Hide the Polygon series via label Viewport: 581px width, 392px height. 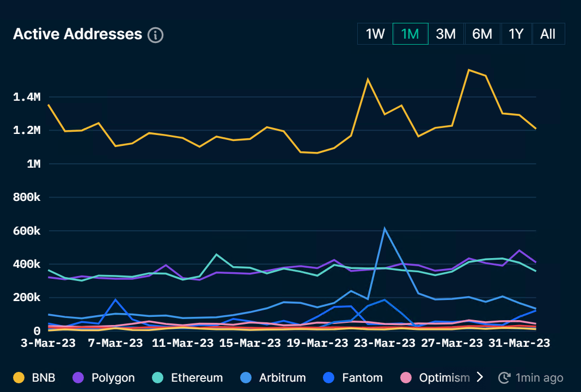[x=113, y=378]
